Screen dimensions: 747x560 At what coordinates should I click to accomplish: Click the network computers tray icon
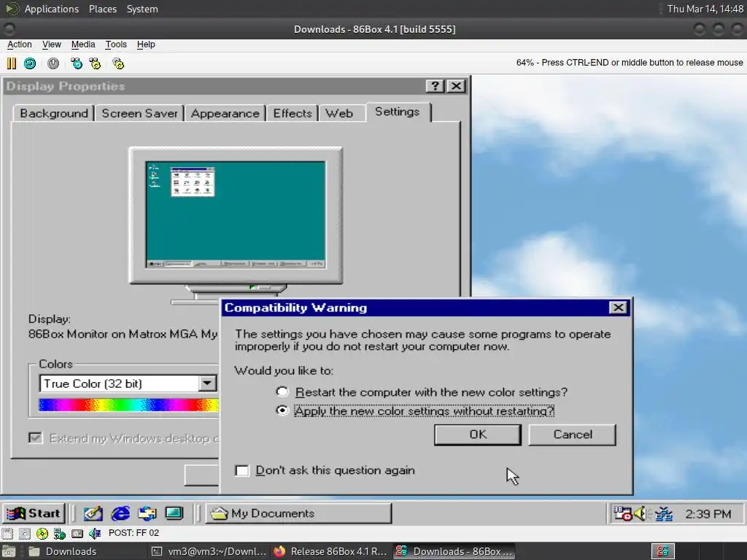coord(664,513)
